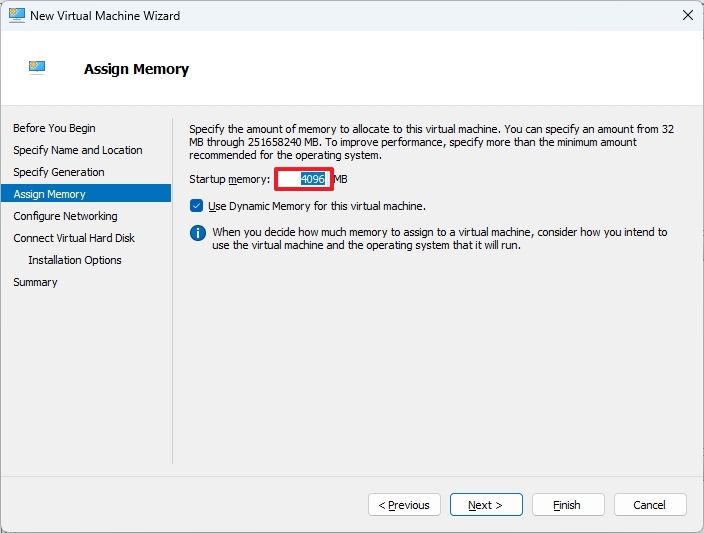Jump to Configure Networking step
704x533 pixels.
coord(65,216)
